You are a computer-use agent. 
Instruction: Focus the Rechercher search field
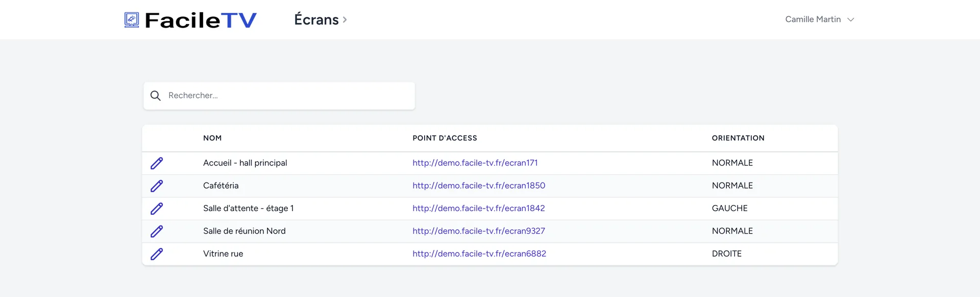279,96
